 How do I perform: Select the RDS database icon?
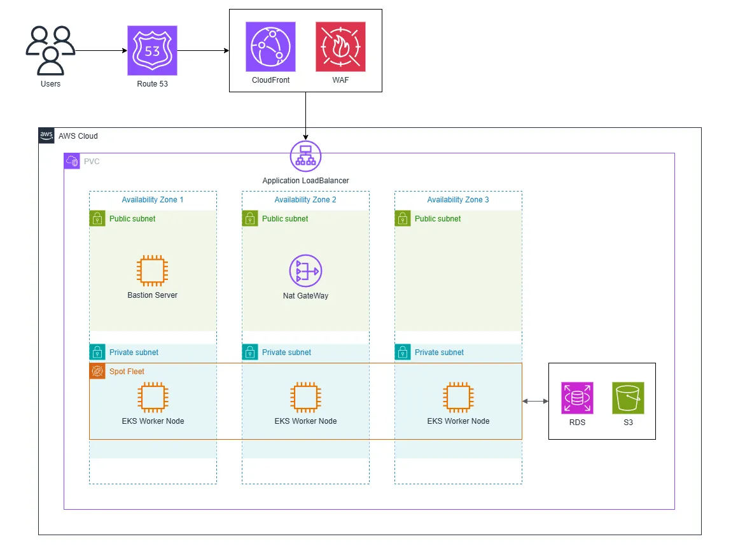click(x=576, y=396)
